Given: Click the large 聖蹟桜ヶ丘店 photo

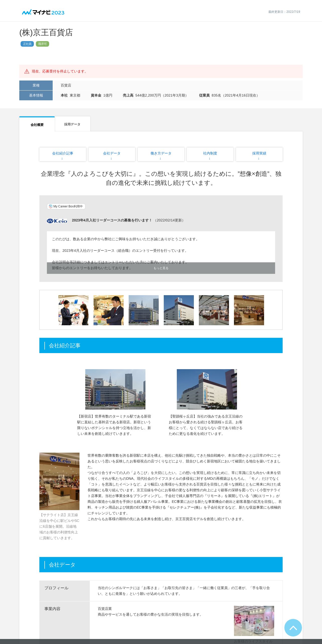Looking at the screenshot, I should (x=207, y=389).
